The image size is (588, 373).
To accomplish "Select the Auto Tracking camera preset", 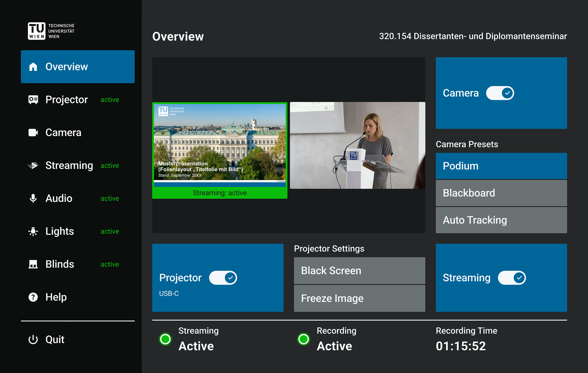I will (x=501, y=220).
